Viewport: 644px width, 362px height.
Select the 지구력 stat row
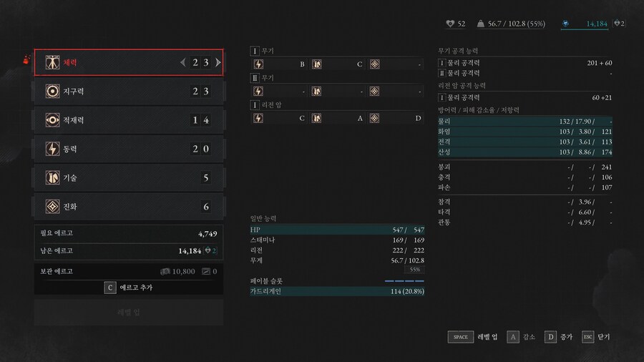coord(129,91)
